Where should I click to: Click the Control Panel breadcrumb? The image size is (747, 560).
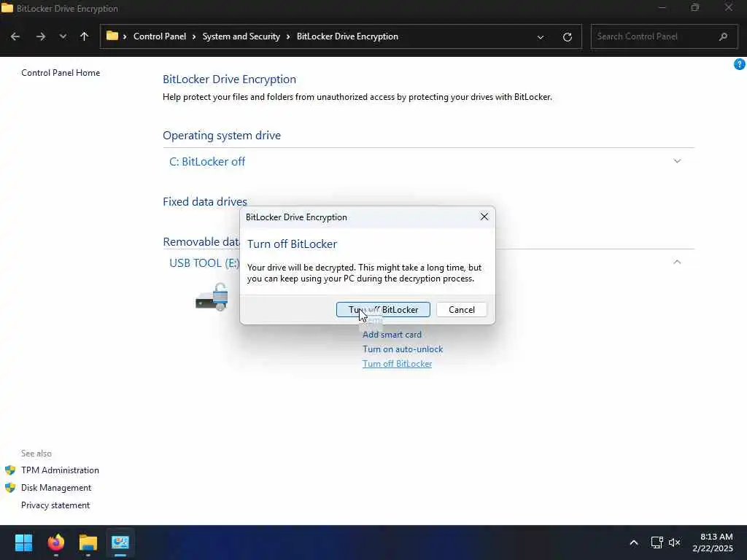(160, 36)
